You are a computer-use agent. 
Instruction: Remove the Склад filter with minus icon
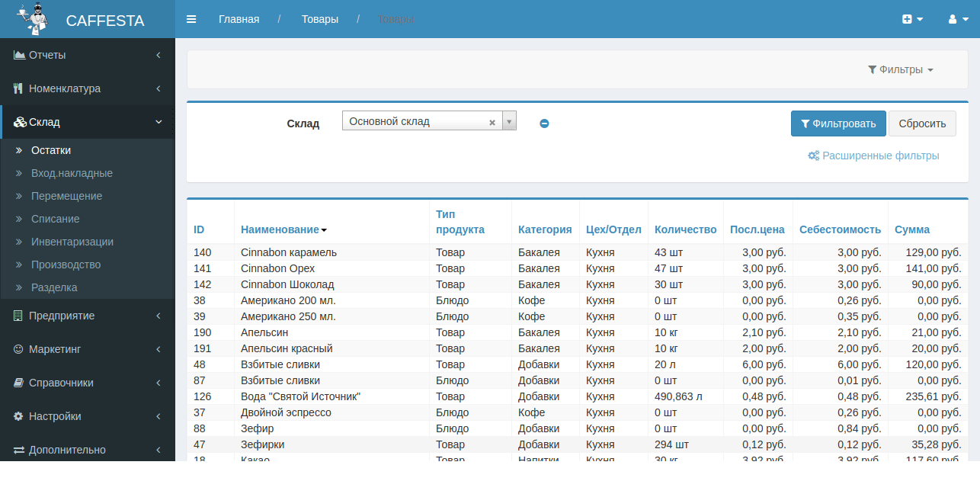(x=544, y=123)
